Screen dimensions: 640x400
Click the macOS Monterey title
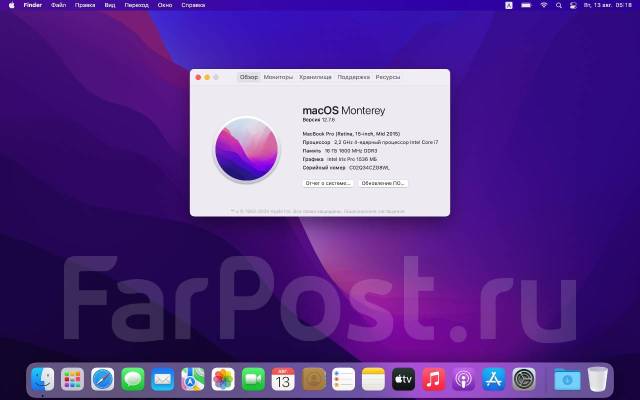344,110
